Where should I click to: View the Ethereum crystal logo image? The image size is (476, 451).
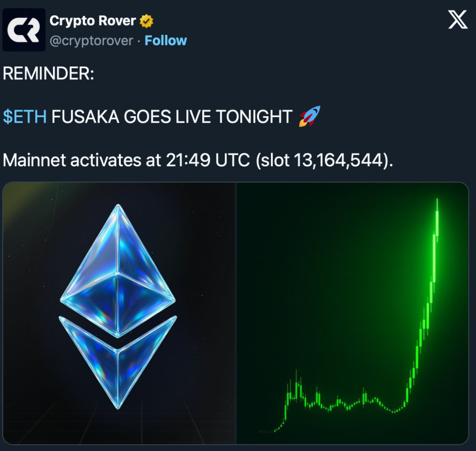pos(119,313)
